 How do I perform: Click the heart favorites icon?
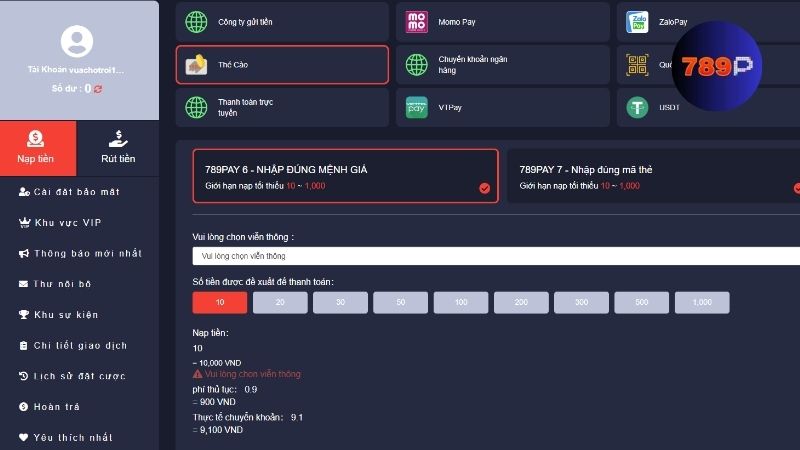point(23,437)
